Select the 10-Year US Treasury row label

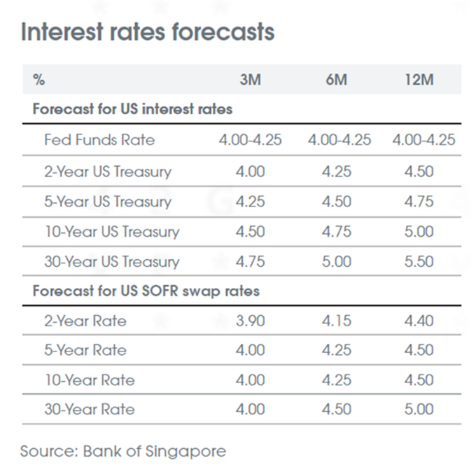pos(111,232)
